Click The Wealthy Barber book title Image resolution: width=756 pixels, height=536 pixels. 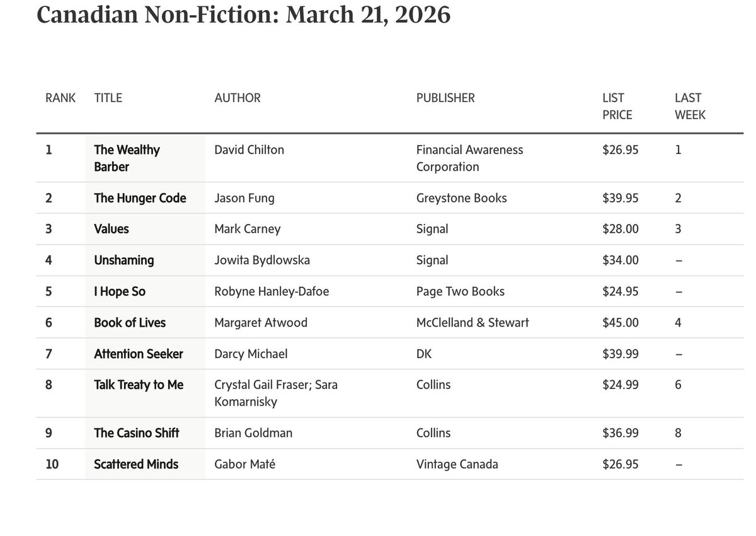tap(127, 158)
